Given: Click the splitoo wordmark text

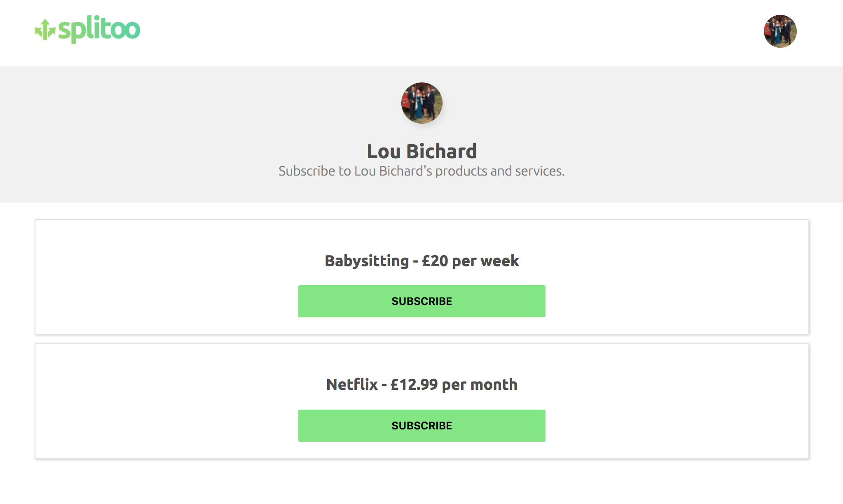Looking at the screenshot, I should pos(99,29).
